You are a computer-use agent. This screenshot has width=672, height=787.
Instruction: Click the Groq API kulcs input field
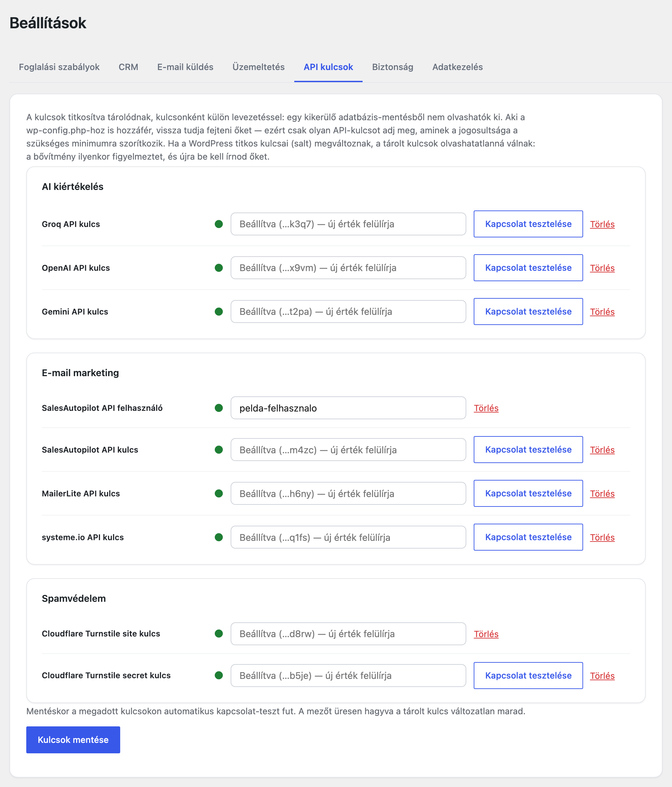point(348,224)
